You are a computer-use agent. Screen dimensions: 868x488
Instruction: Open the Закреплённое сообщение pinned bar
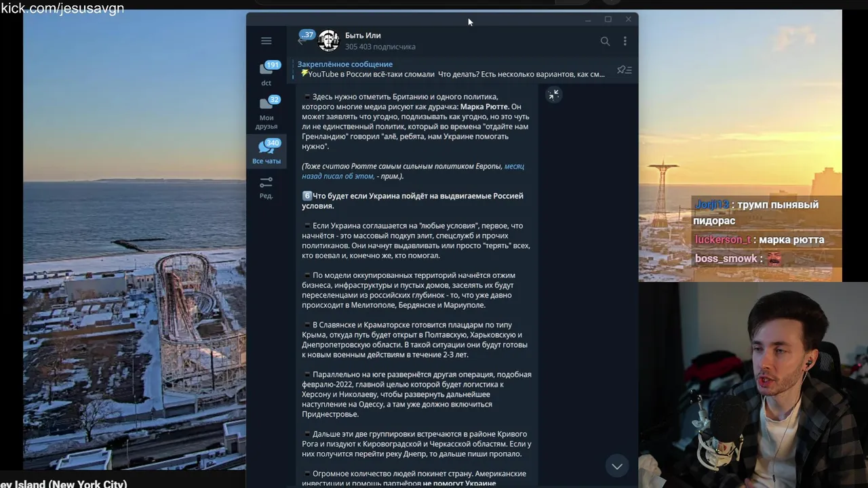pyautogui.click(x=451, y=69)
